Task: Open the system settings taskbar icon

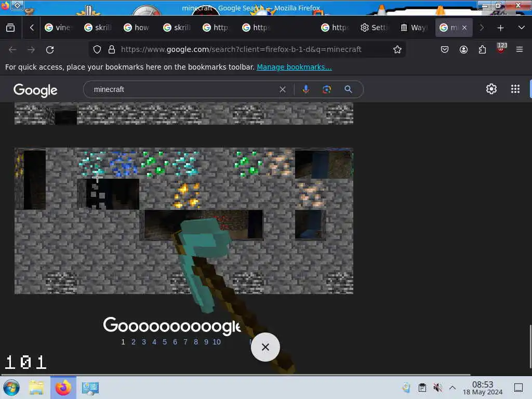Action: [x=90, y=388]
